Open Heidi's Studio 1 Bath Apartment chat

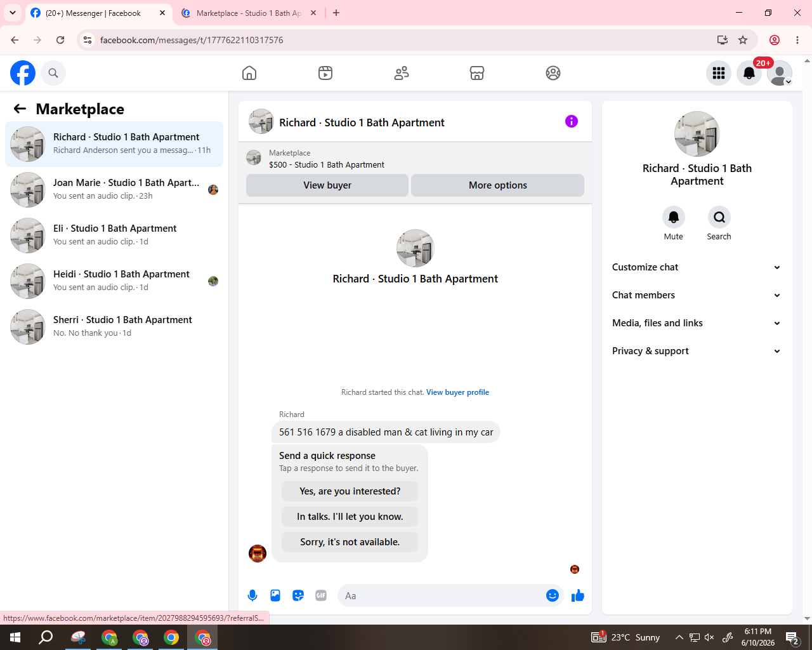click(x=114, y=281)
